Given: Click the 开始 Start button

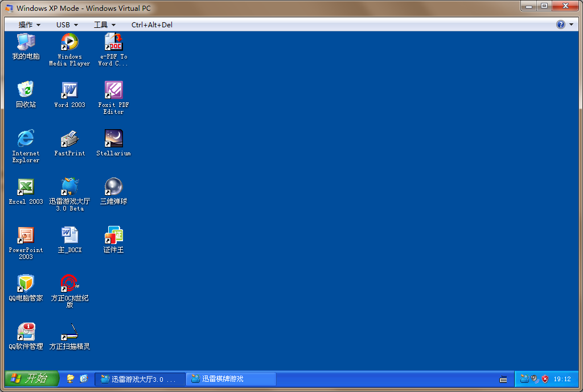Looking at the screenshot, I should pos(32,378).
